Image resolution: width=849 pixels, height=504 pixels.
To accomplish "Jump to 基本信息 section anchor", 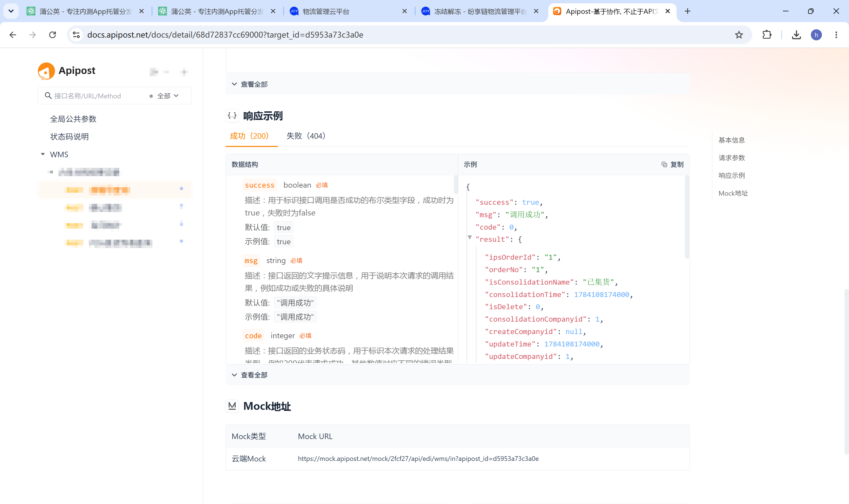I will pos(732,140).
